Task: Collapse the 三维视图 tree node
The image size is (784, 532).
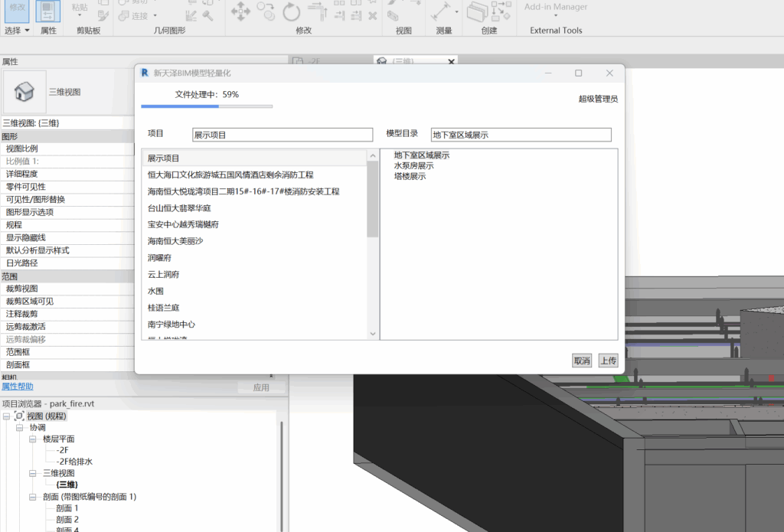Action: point(33,473)
